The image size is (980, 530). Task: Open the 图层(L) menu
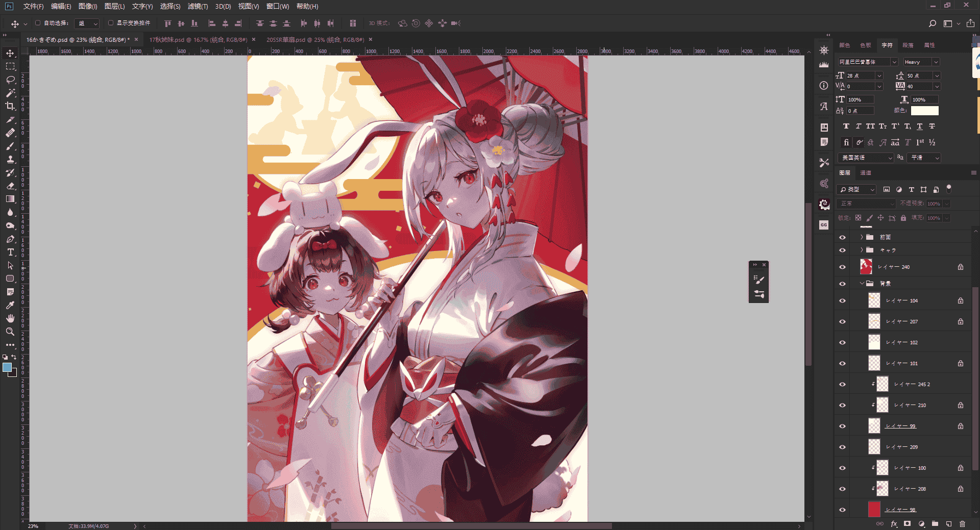(x=114, y=6)
